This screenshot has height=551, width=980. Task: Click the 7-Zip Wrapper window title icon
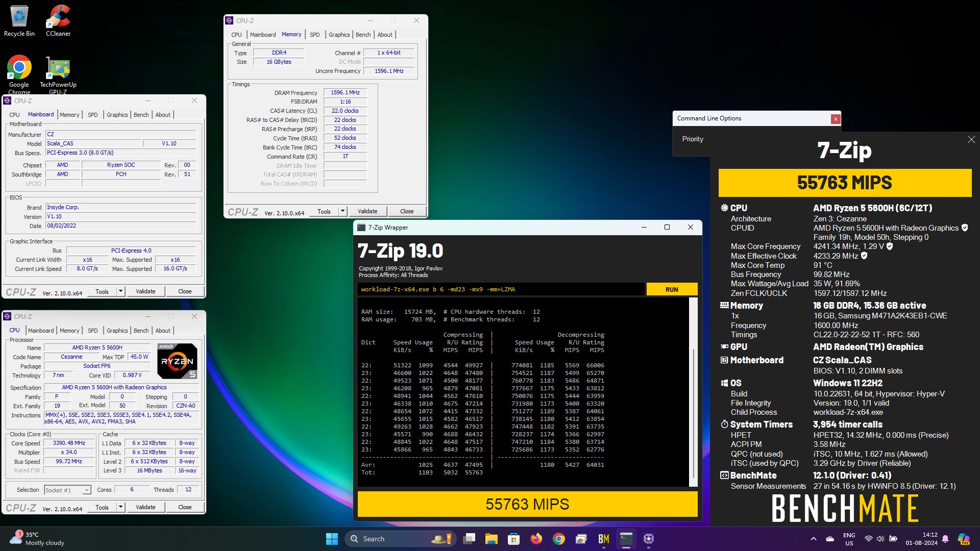[x=361, y=228]
